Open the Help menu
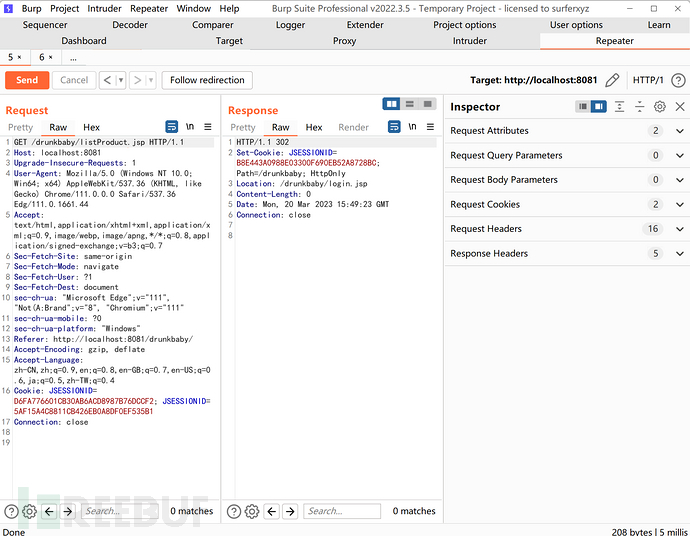This screenshot has height=536, width=690. click(229, 8)
